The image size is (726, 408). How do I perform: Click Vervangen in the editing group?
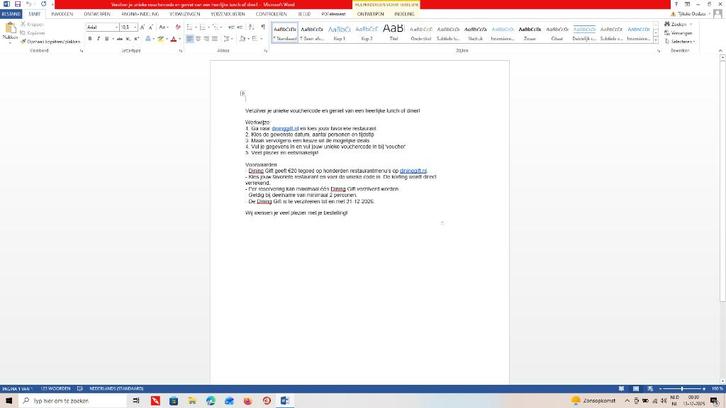[x=682, y=32]
